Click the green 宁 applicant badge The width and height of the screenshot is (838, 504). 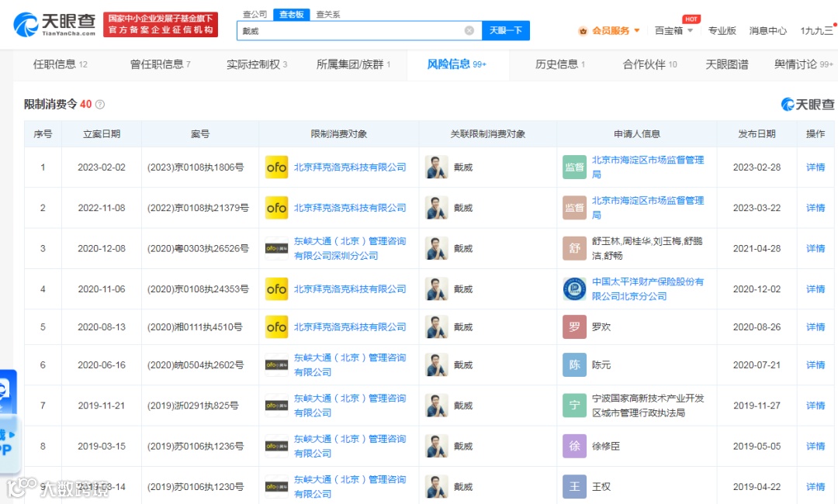pos(574,406)
